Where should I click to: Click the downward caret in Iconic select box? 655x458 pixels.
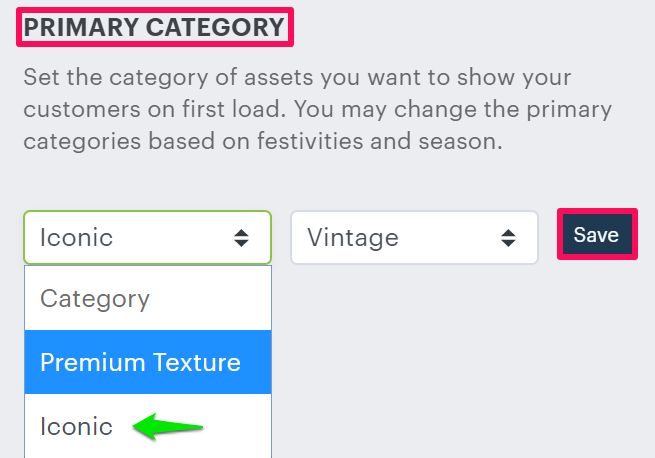tap(241, 244)
